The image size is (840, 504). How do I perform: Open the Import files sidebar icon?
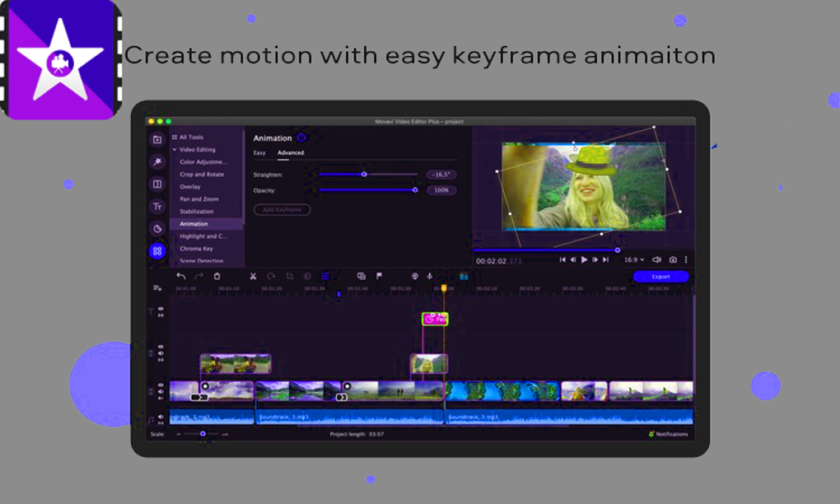(157, 140)
